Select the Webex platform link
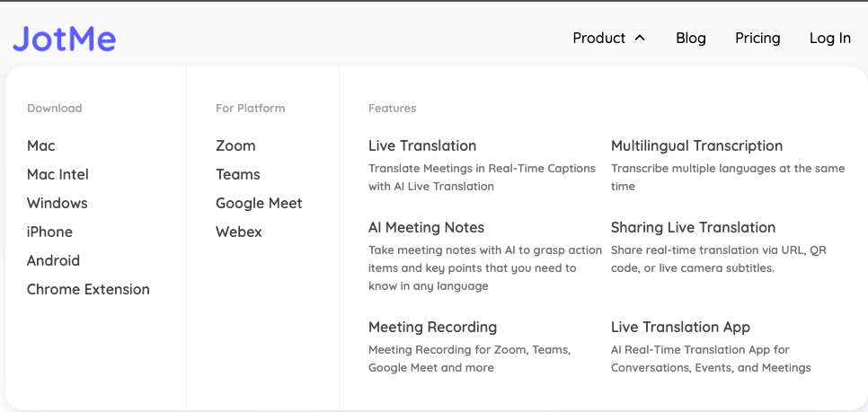868x412 pixels. click(239, 232)
